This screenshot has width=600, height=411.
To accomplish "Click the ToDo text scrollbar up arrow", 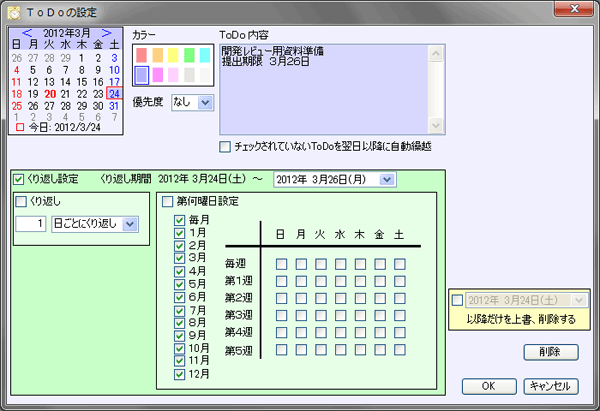I will pyautogui.click(x=436, y=54).
